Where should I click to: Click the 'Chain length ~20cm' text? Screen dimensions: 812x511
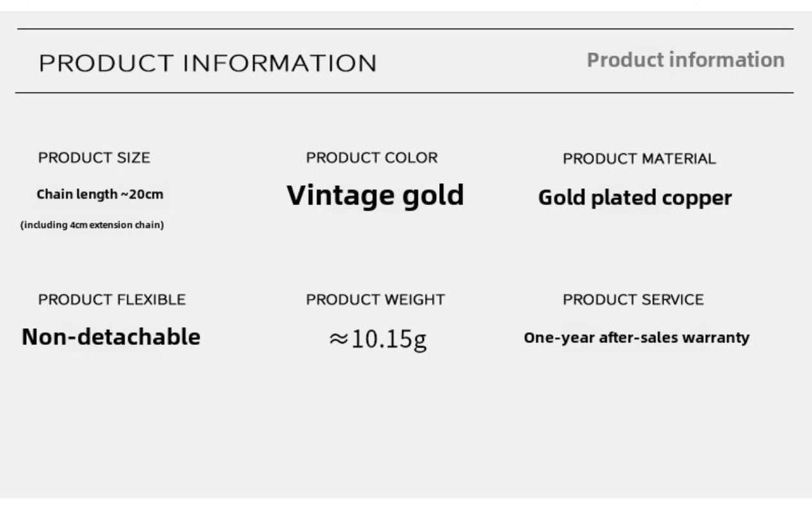[x=100, y=194]
